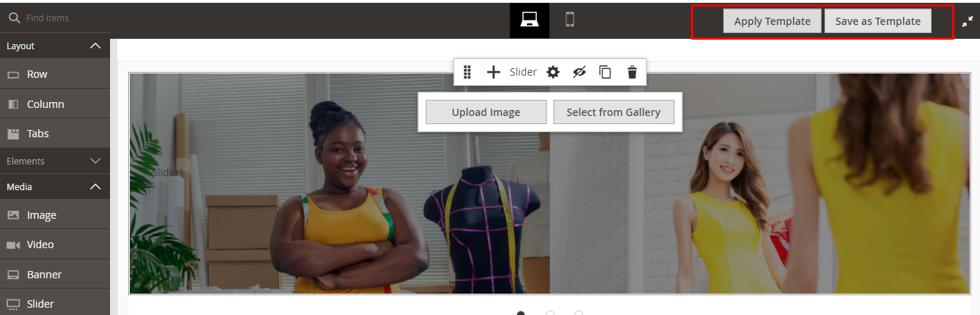Select the Column layout item
Screen dimensions: 980x315
[x=55, y=104]
